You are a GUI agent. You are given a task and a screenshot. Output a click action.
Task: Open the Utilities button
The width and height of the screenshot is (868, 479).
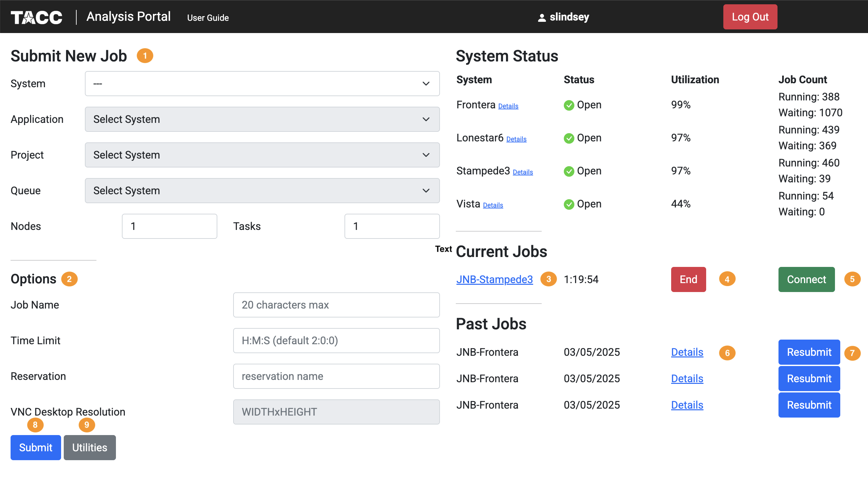coord(90,447)
